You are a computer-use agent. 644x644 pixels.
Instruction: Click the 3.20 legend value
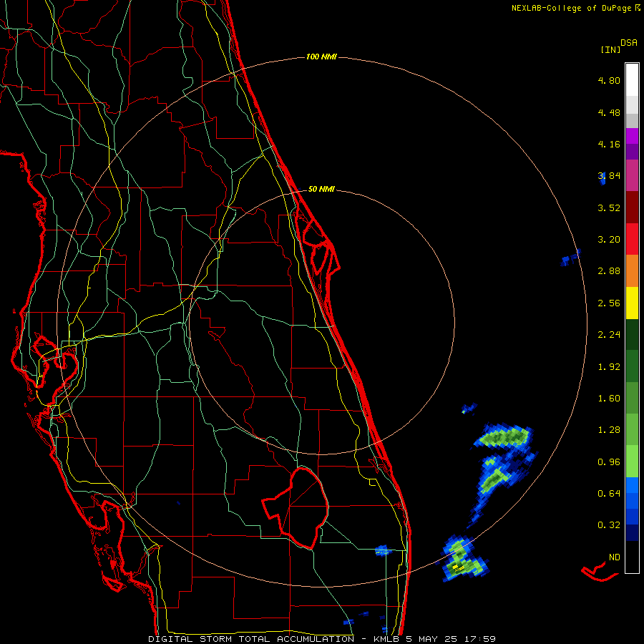(609, 240)
